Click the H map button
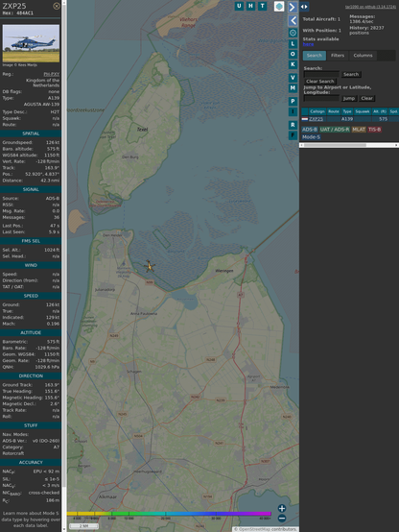399x532 pixels. point(251,6)
